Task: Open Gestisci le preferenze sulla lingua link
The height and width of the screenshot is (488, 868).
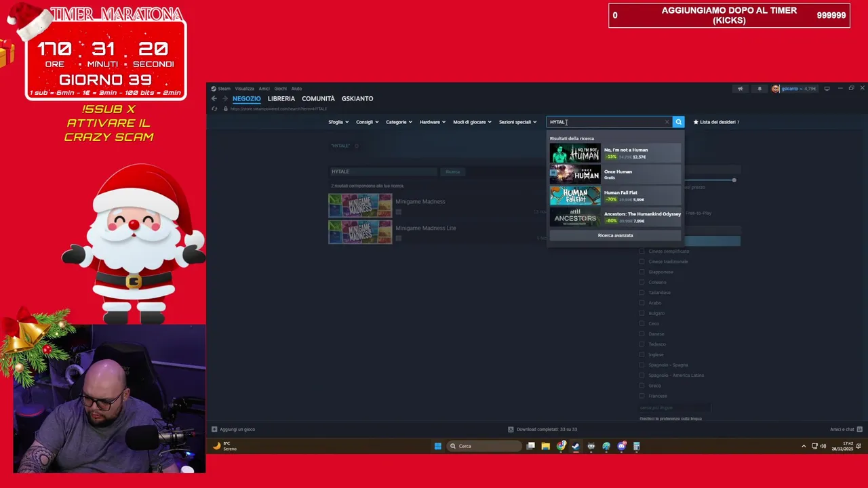Action: (x=671, y=419)
